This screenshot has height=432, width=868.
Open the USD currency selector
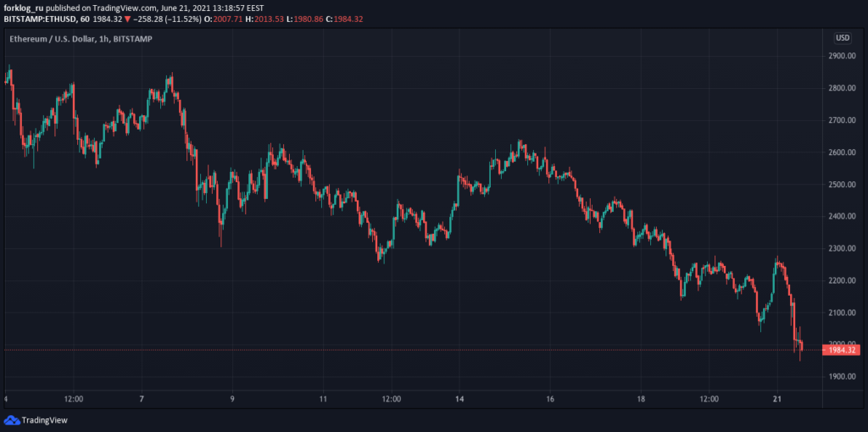(843, 37)
